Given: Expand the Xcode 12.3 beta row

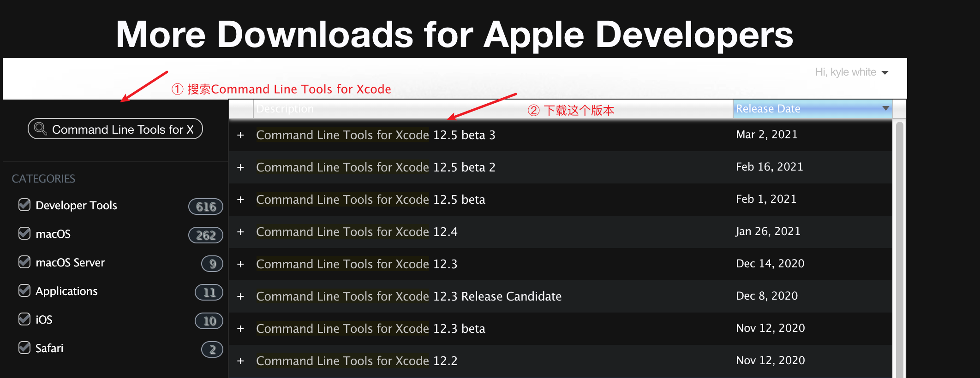Looking at the screenshot, I should (240, 329).
